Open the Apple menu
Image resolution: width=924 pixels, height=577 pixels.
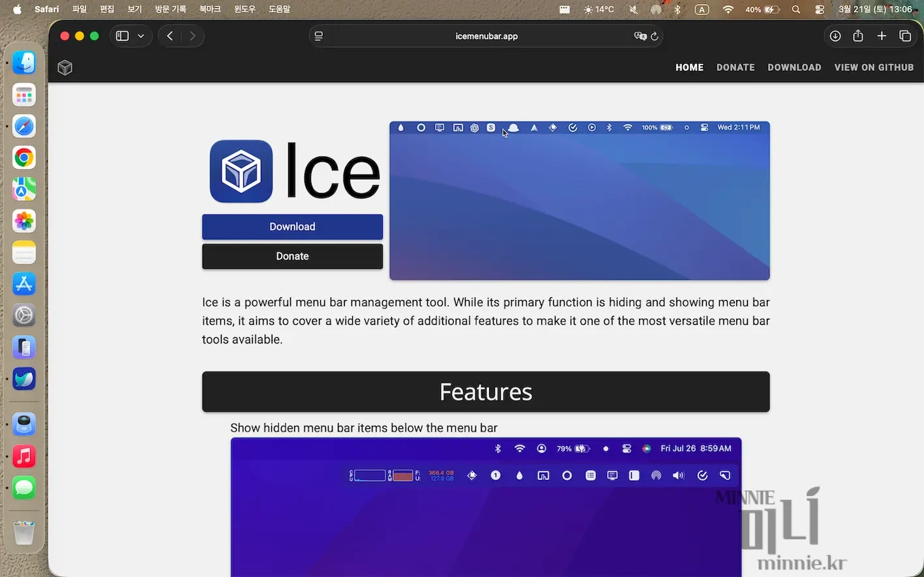click(x=18, y=9)
